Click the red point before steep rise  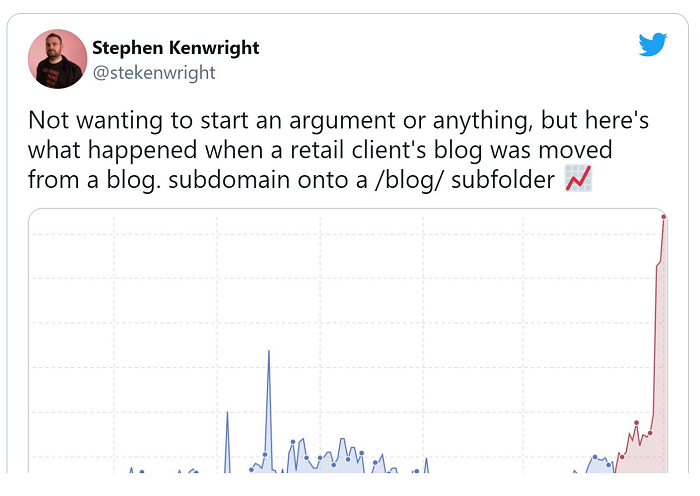(650, 433)
